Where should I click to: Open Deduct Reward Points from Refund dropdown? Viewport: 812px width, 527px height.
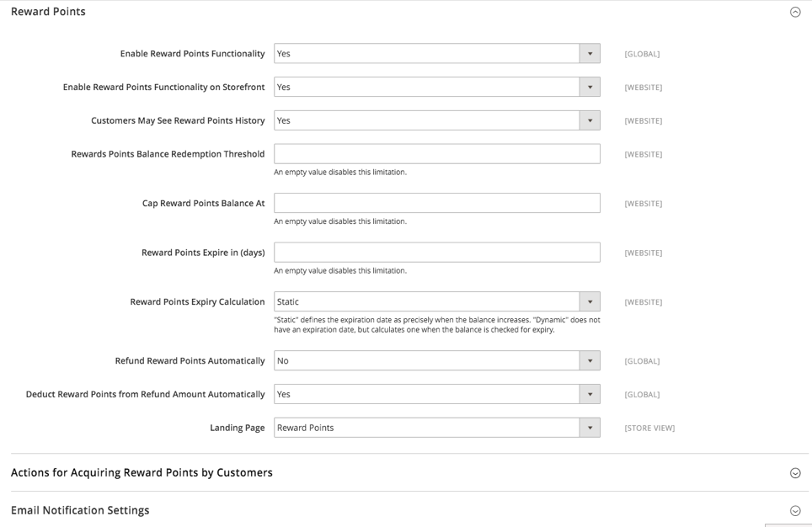coord(437,395)
